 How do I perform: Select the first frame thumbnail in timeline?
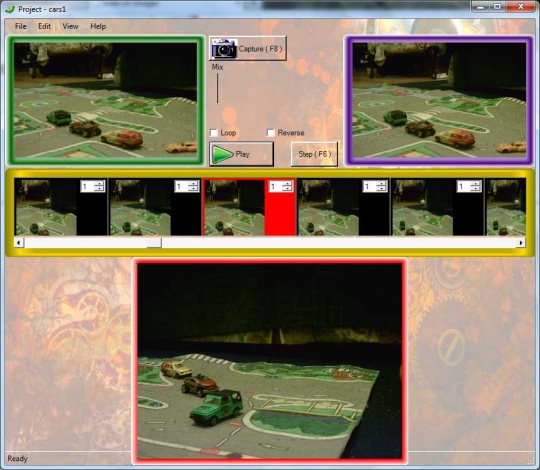pyautogui.click(x=46, y=207)
